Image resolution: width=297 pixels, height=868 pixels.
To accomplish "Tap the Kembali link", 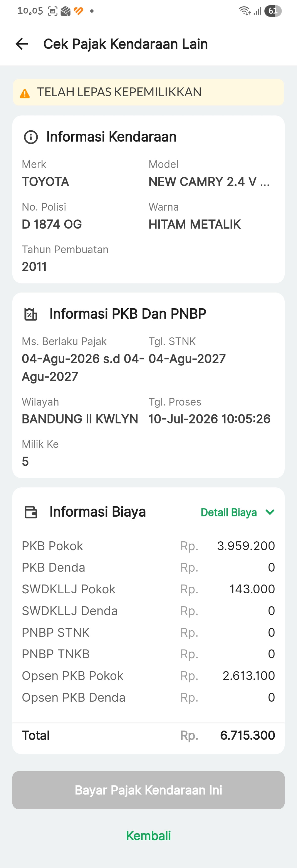I will (x=148, y=835).
